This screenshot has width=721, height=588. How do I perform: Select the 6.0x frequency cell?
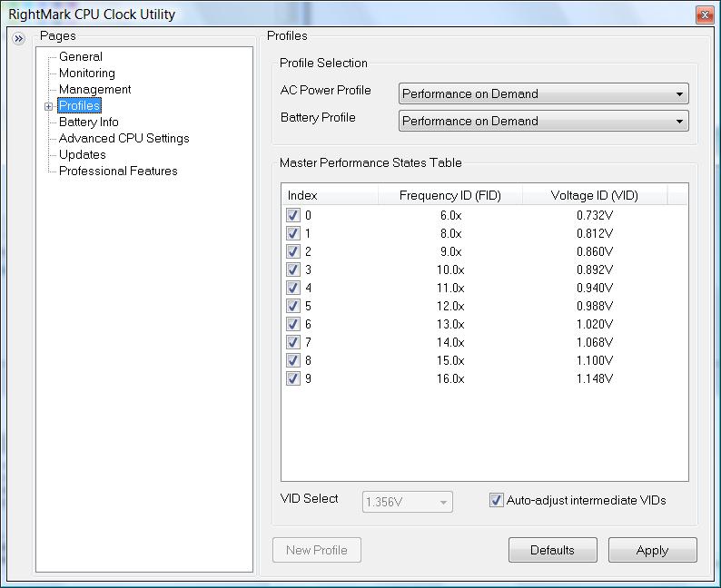pos(450,215)
